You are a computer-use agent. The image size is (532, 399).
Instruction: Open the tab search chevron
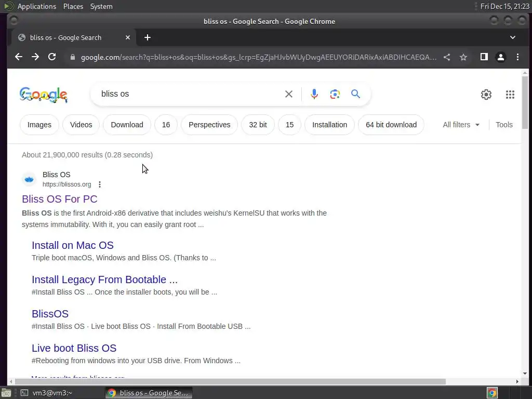513,37
